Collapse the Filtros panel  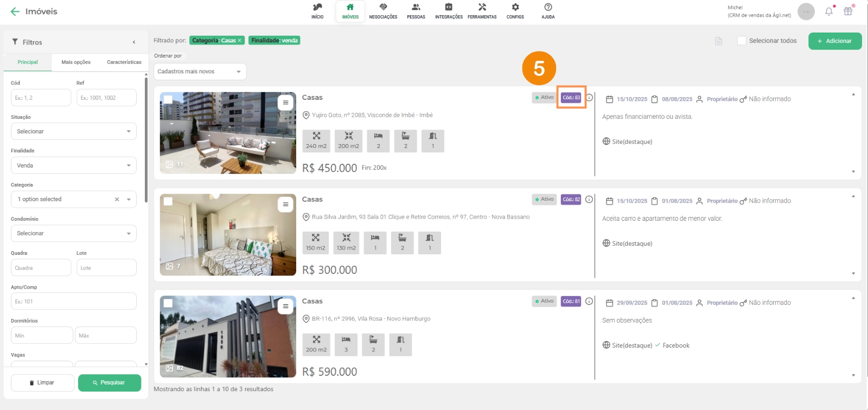134,42
